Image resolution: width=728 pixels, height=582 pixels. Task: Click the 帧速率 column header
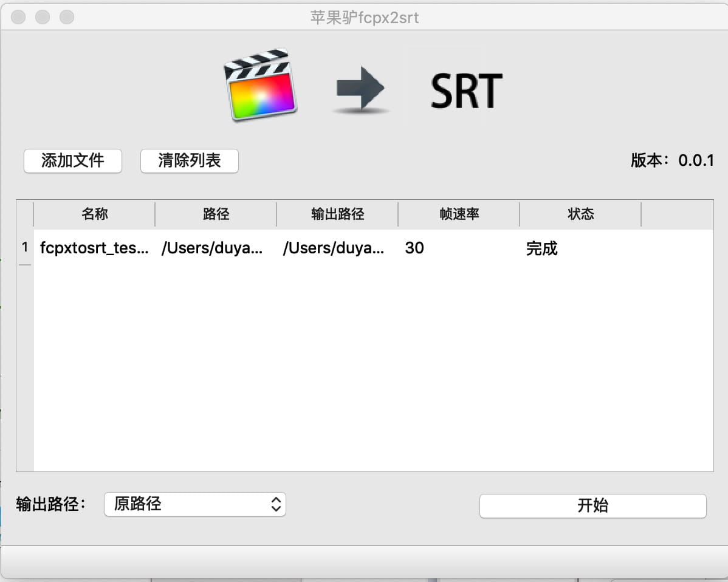point(459,214)
